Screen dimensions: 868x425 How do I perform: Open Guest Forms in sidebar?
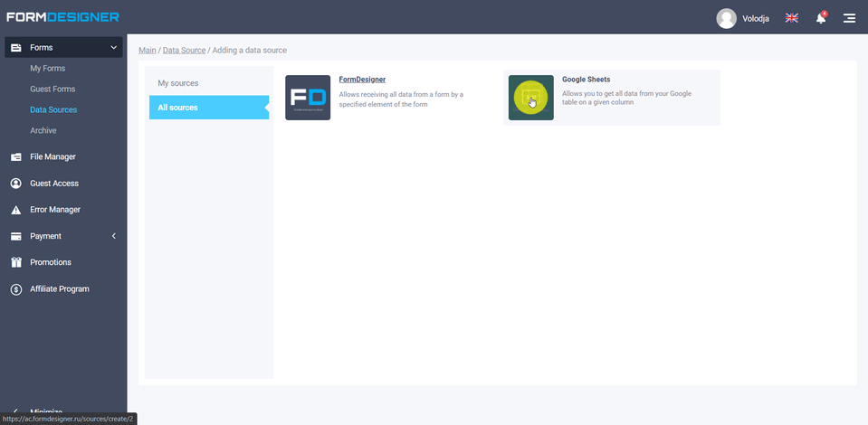(x=52, y=90)
